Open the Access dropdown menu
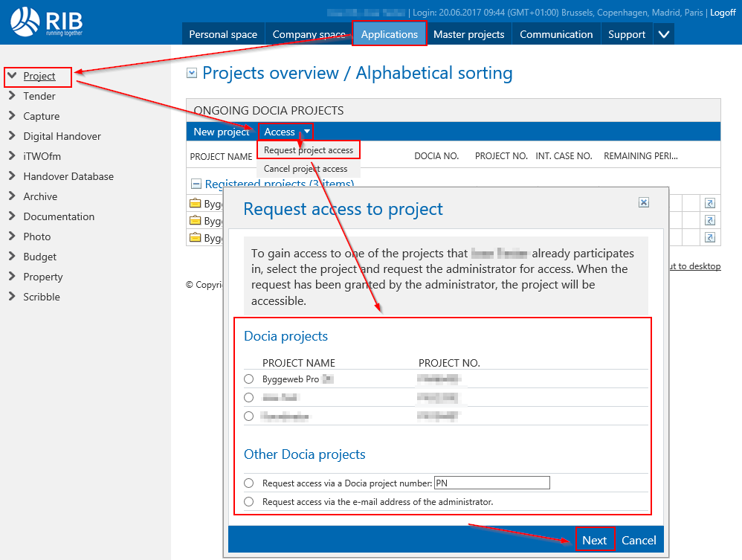Screen dimensions: 742x560 [x=287, y=132]
